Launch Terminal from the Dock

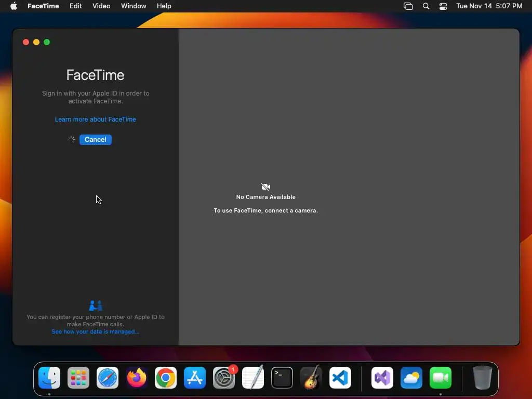[282, 378]
